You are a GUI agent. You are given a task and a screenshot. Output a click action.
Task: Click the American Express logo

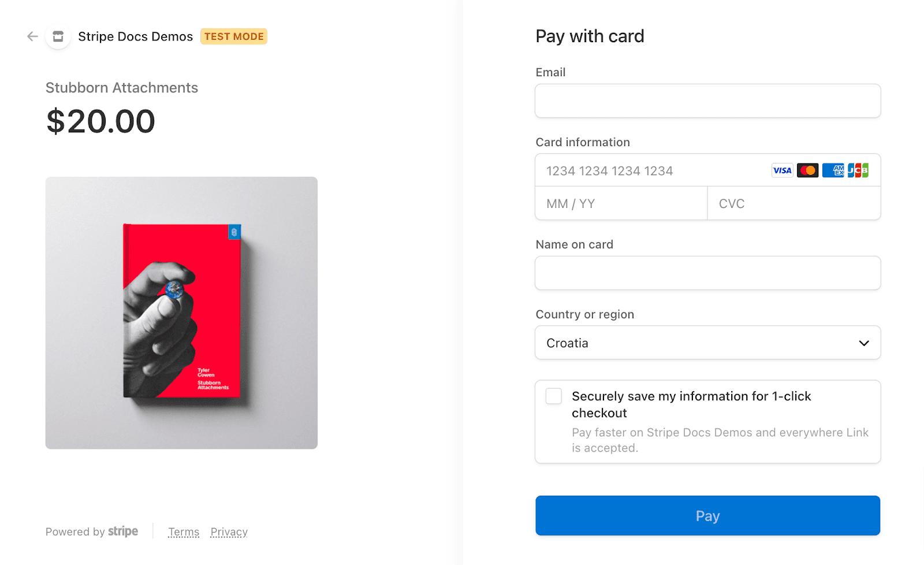(x=833, y=170)
